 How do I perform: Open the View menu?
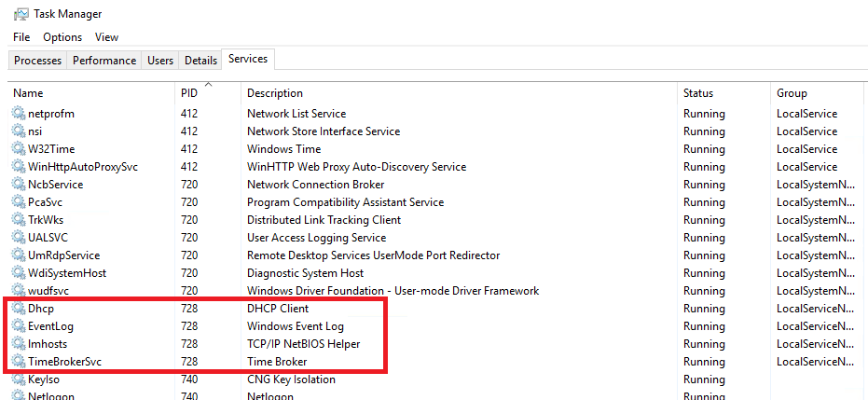[107, 37]
